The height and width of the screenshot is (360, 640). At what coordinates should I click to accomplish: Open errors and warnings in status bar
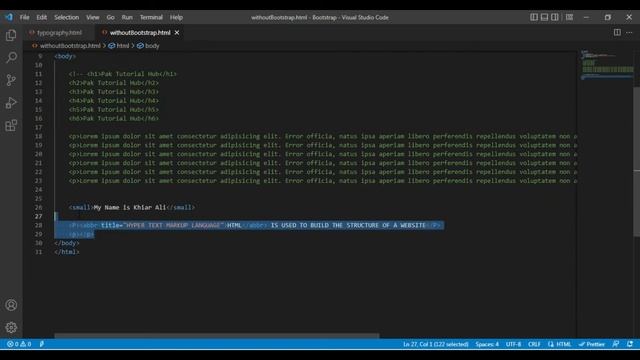(19, 344)
